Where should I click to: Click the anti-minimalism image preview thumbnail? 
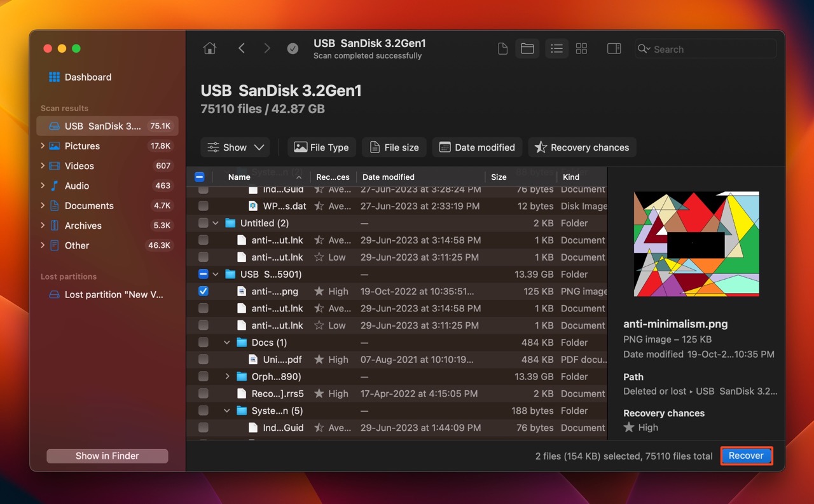pos(696,244)
